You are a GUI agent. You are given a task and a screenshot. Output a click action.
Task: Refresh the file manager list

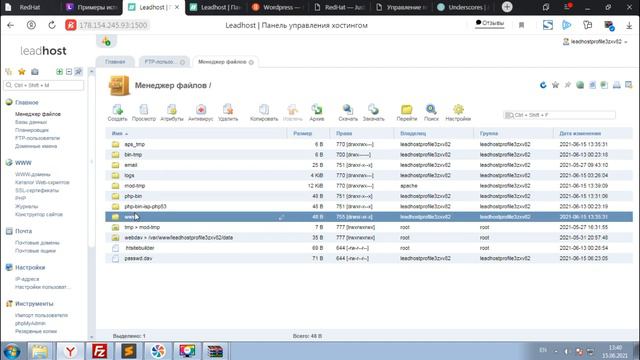[543, 85]
